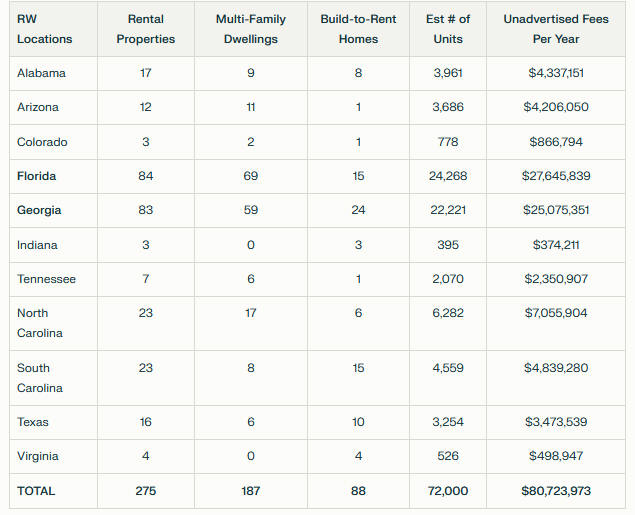
Task: Click the Arizona location cell
Action: click(x=38, y=107)
